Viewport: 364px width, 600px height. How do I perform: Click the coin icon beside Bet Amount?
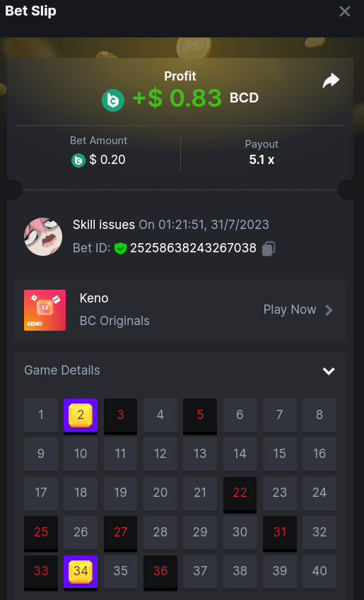[x=78, y=160]
